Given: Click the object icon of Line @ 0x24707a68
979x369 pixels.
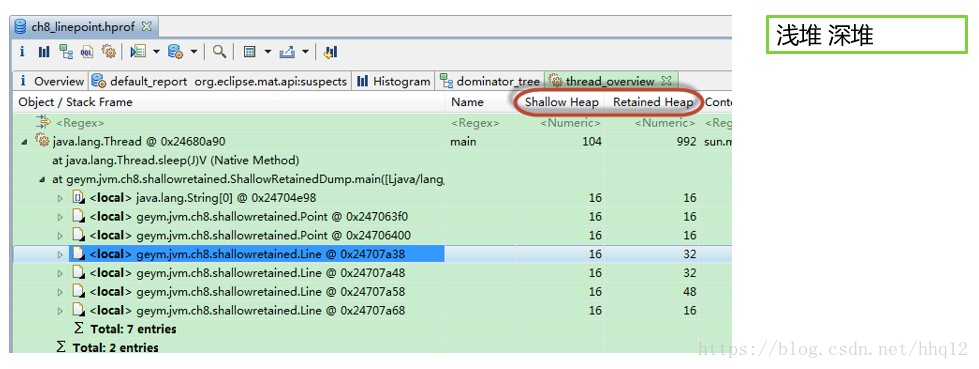Looking at the screenshot, I should click(x=78, y=310).
